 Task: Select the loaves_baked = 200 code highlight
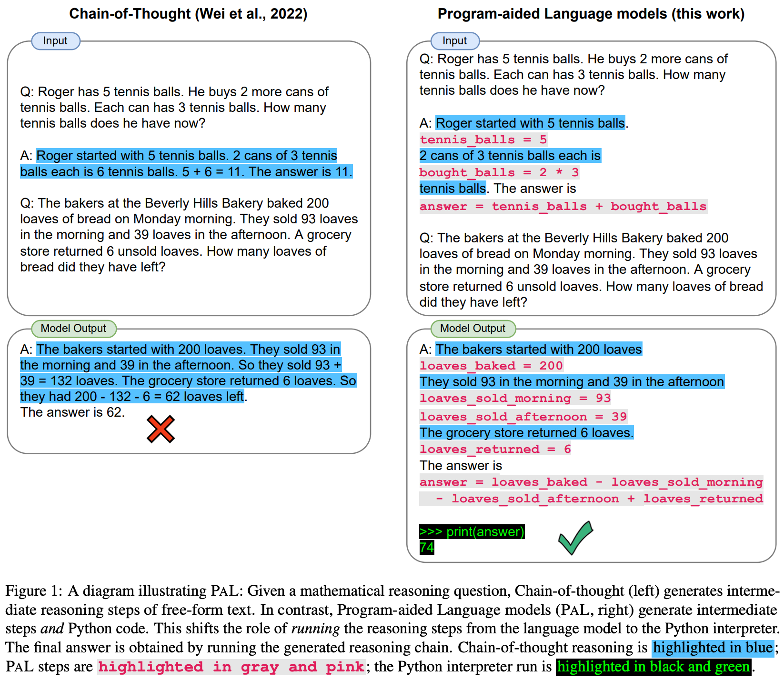tap(490, 365)
